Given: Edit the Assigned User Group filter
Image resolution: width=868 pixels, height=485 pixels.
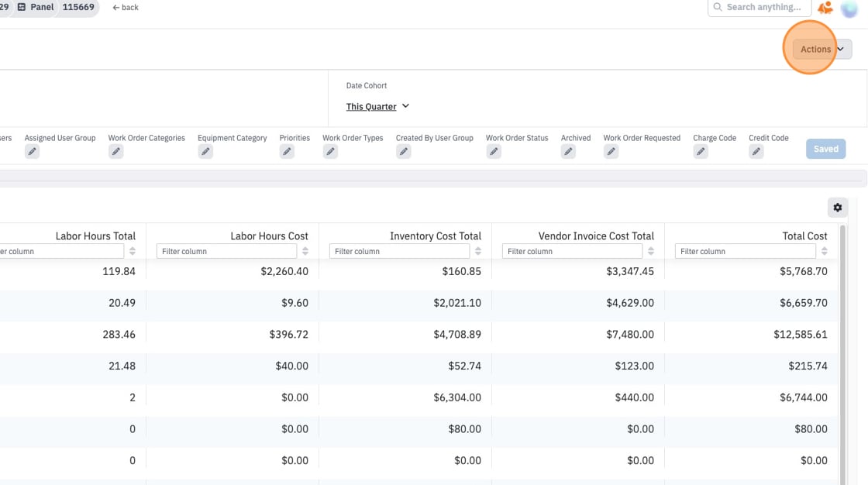Looking at the screenshot, I should 32,152.
